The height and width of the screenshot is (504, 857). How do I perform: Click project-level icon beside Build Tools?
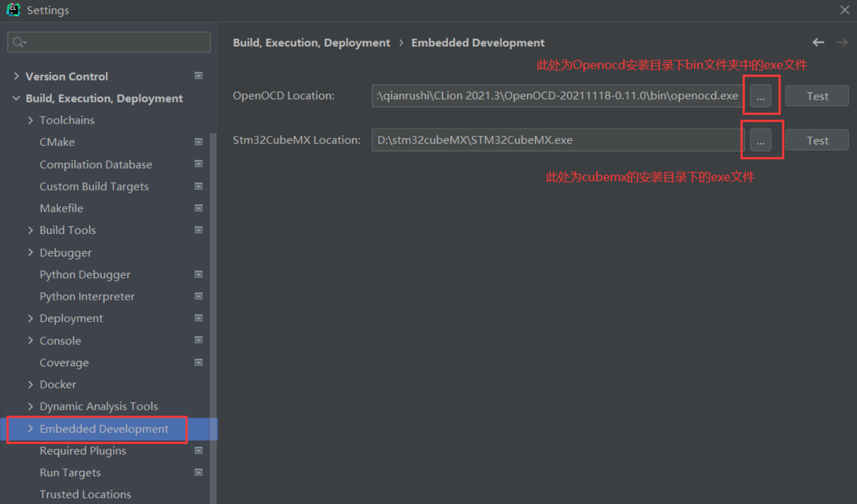coord(199,230)
